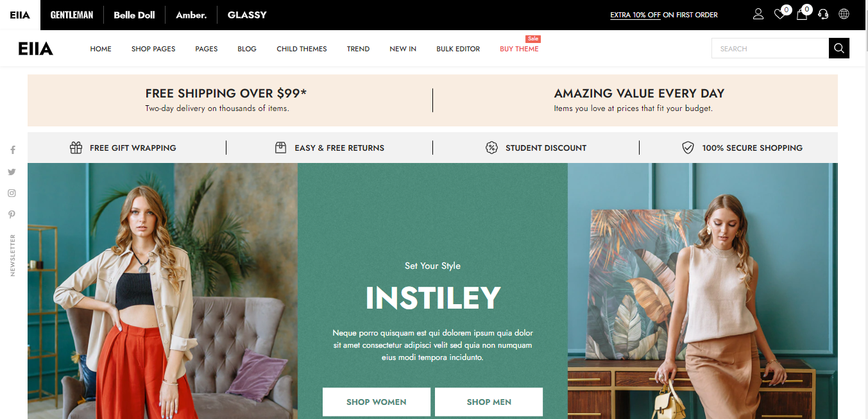The width and height of the screenshot is (868, 419).
Task: Visit the Facebook social icon
Action: pos(12,150)
